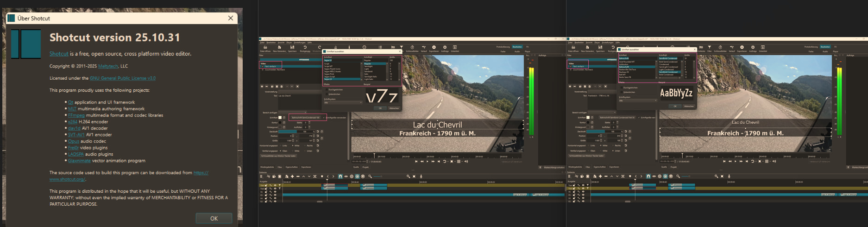This screenshot has width=868, height=227.
Task: Open the GNU General Public License v3.0 link
Action: (x=122, y=78)
